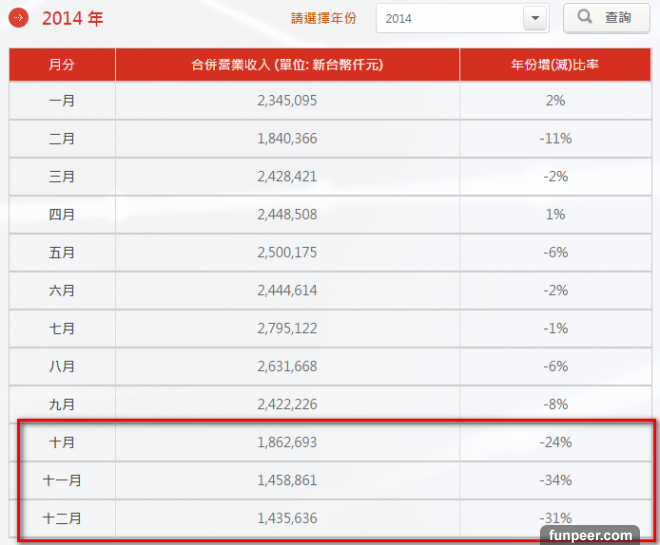Click the 2014 year selection field
660x545 pixels.
pos(449,19)
